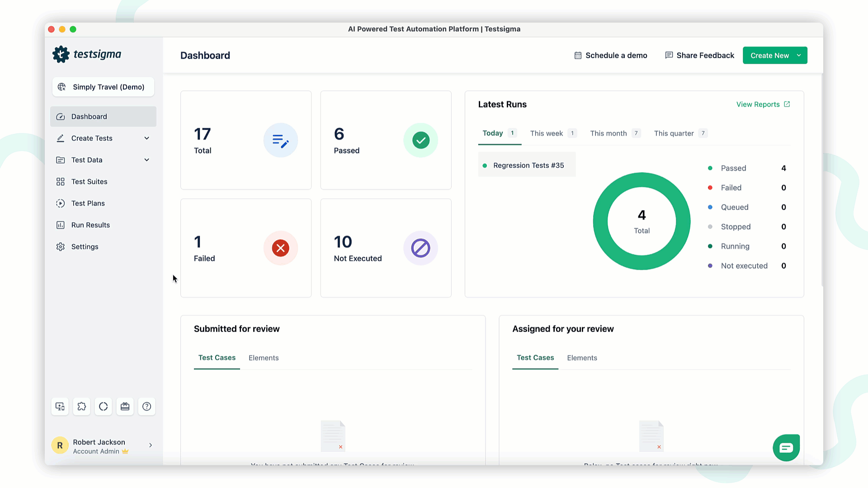Open the green chat widget bubble

coord(786,447)
